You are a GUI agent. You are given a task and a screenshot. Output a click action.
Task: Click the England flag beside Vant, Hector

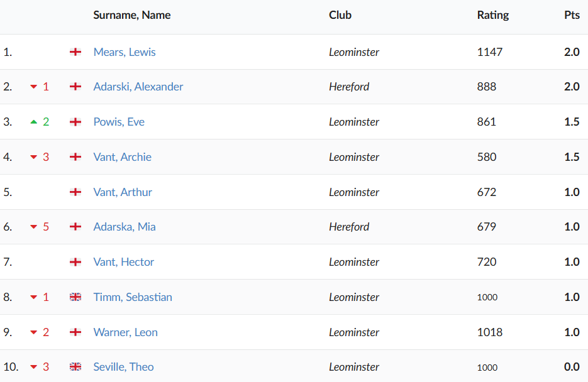pos(75,262)
